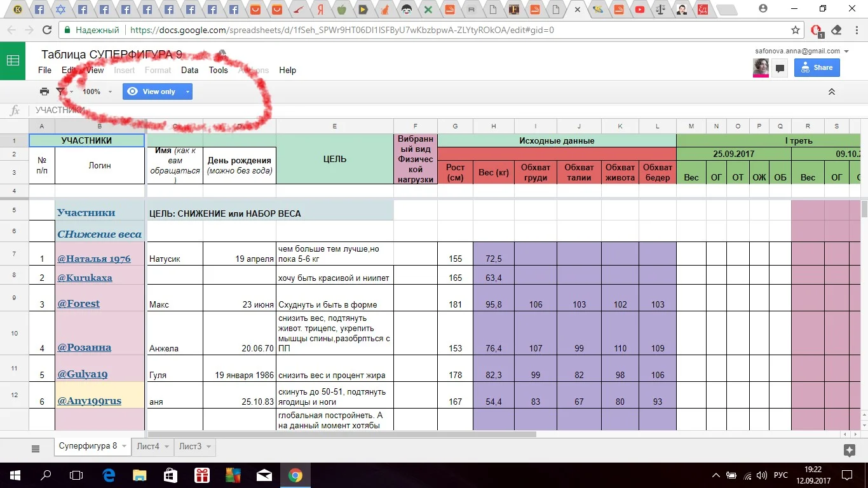
Task: Collapse the menus with the double-chevron
Action: coord(831,91)
